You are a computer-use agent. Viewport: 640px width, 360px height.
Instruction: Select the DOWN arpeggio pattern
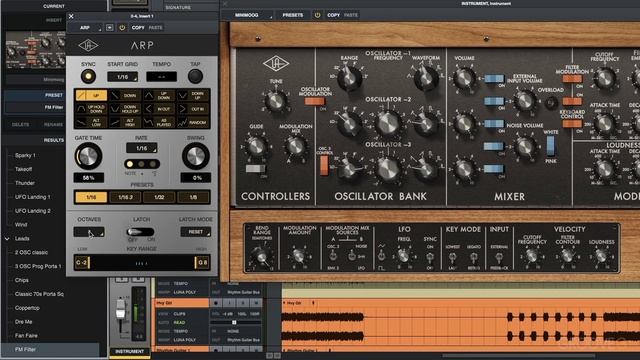125,96
